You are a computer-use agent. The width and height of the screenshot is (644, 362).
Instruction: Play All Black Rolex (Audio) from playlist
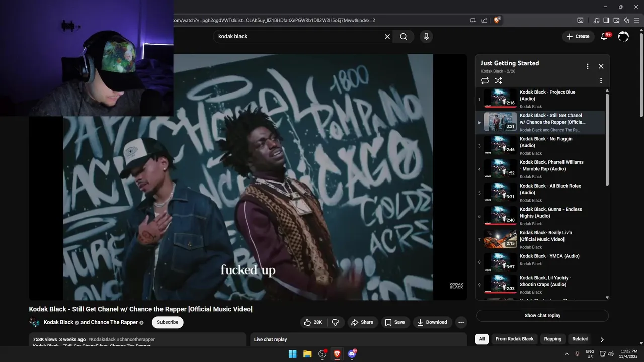pos(541,193)
